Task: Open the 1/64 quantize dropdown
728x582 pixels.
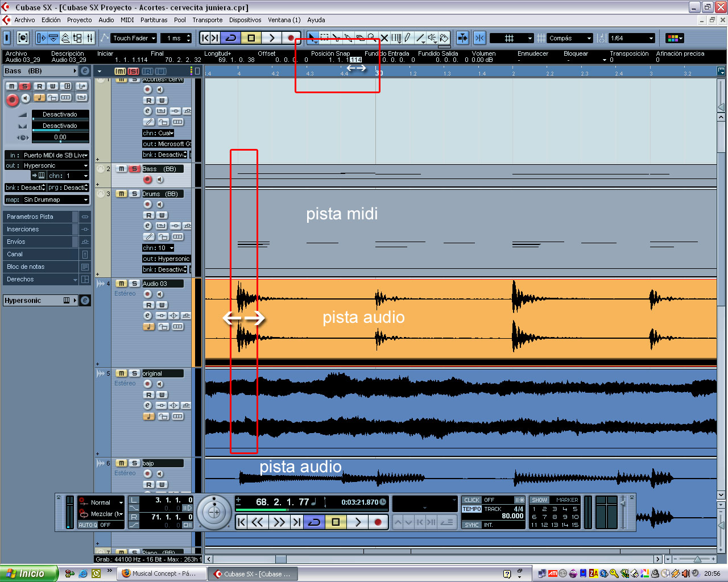Action: pos(632,38)
